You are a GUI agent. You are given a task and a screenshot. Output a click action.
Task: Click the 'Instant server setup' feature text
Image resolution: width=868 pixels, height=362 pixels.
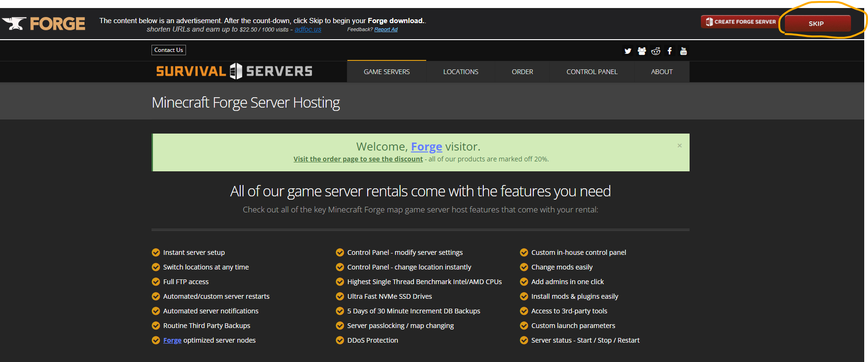click(x=194, y=253)
